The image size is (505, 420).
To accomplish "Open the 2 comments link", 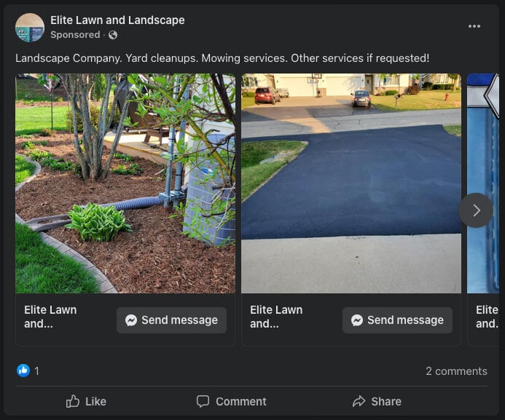I will [456, 371].
